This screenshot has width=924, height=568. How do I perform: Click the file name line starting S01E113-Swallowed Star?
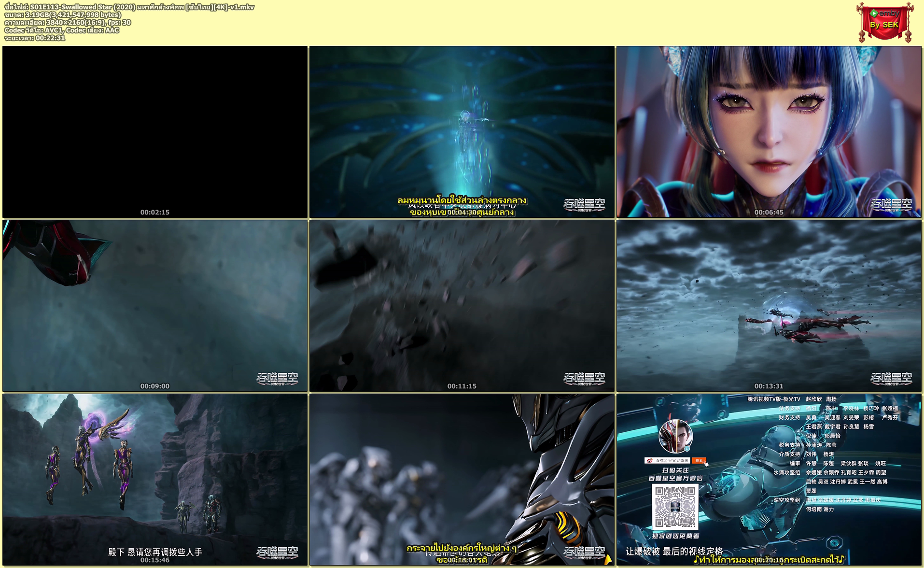[x=129, y=7]
